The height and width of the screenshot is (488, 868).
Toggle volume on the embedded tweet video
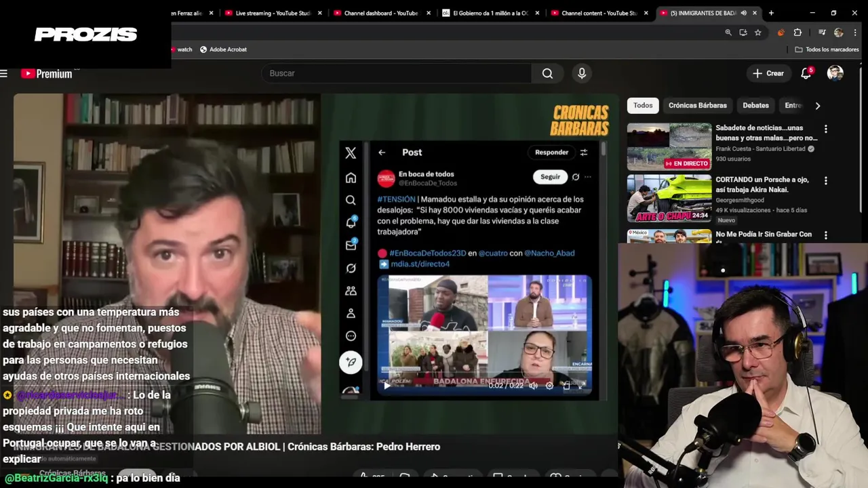click(533, 386)
